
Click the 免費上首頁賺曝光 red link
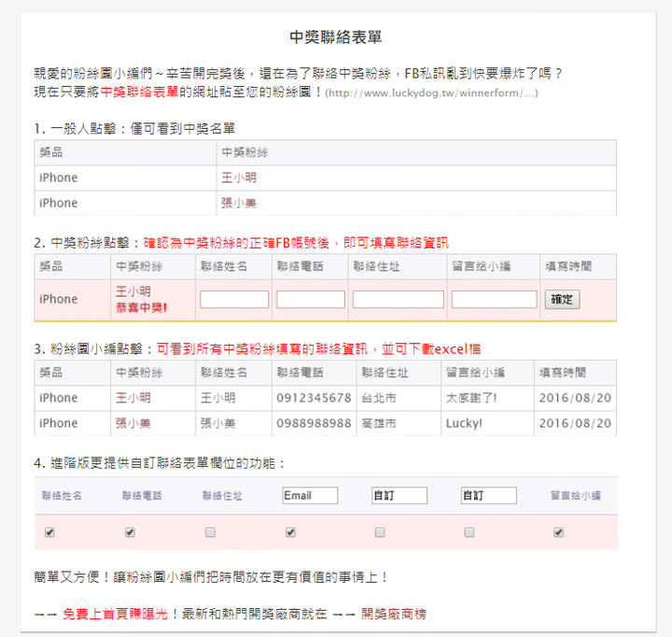pos(116,614)
